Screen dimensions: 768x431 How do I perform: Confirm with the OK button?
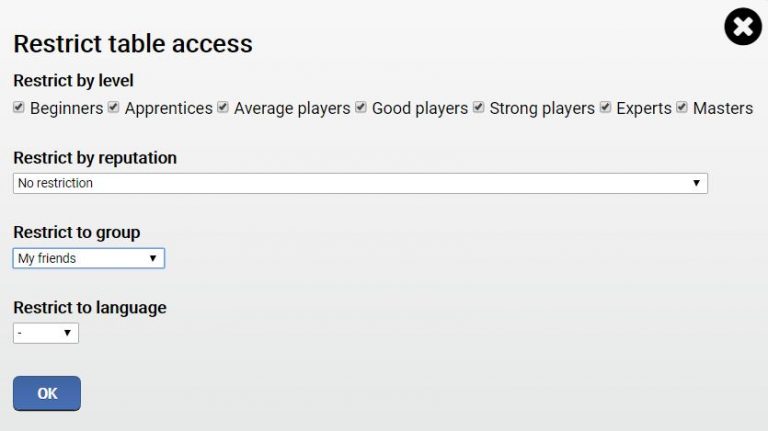click(x=47, y=393)
